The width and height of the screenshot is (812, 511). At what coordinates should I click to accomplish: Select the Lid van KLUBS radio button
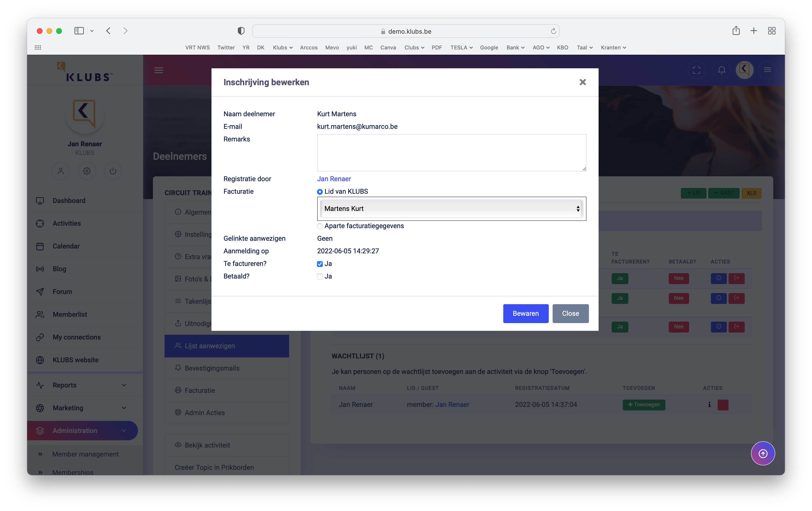[320, 192]
